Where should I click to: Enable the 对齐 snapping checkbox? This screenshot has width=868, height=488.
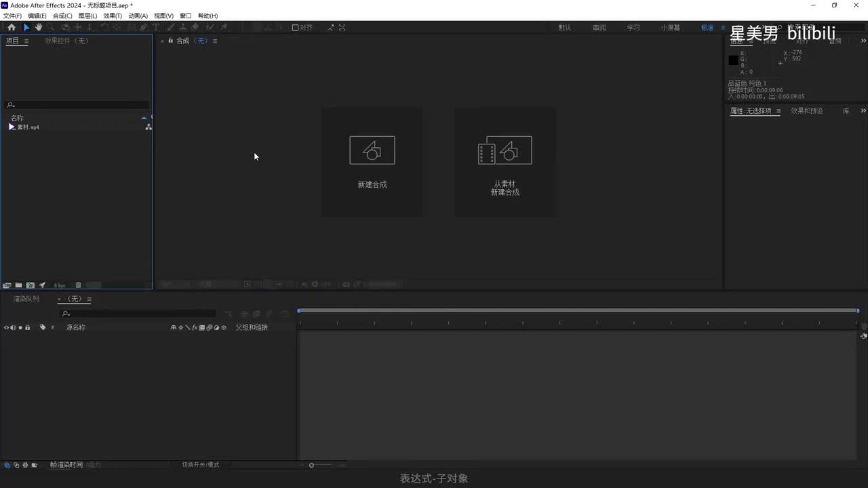295,28
